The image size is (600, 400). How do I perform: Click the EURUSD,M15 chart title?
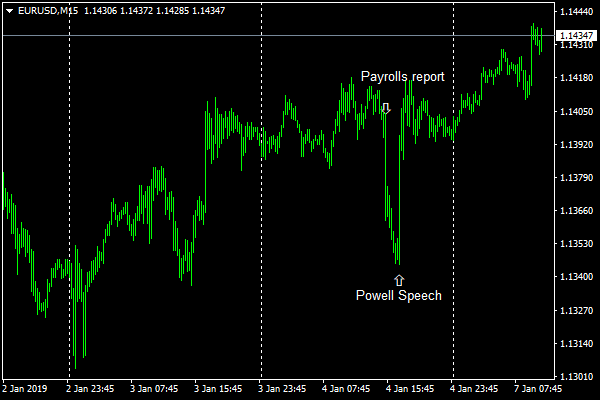coord(43,10)
